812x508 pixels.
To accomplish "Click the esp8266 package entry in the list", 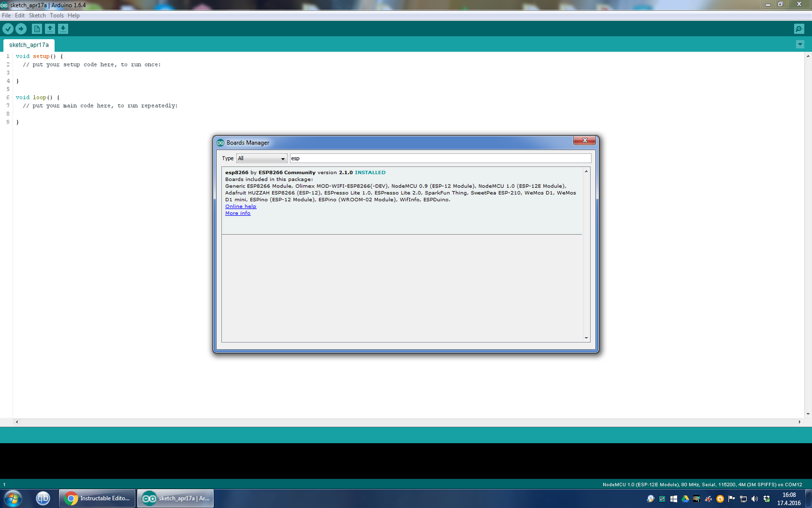I will [402, 200].
